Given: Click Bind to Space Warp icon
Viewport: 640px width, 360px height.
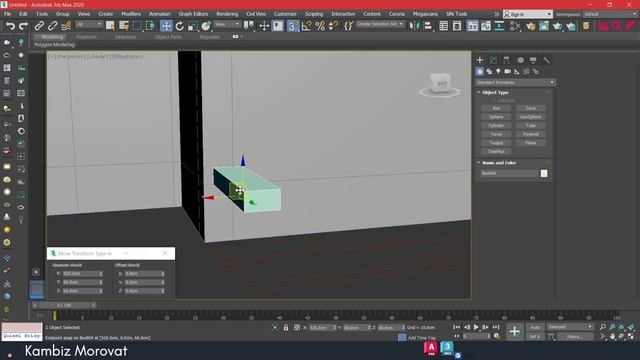Looking at the screenshot, I should click(66, 26).
